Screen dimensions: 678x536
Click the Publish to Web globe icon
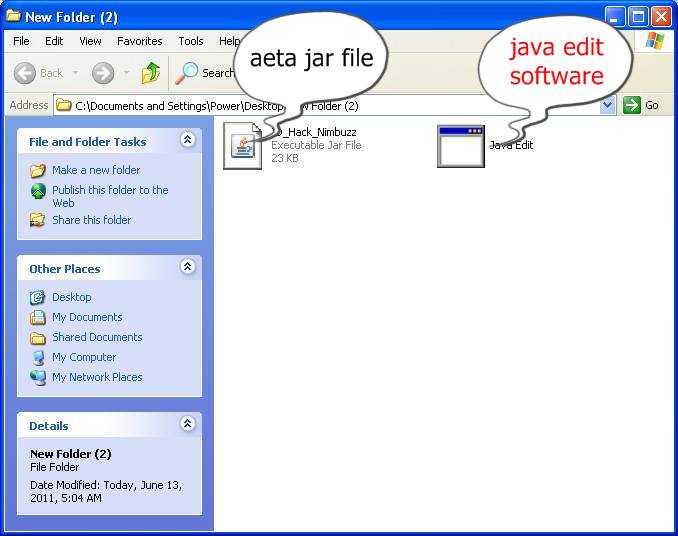[x=38, y=191]
